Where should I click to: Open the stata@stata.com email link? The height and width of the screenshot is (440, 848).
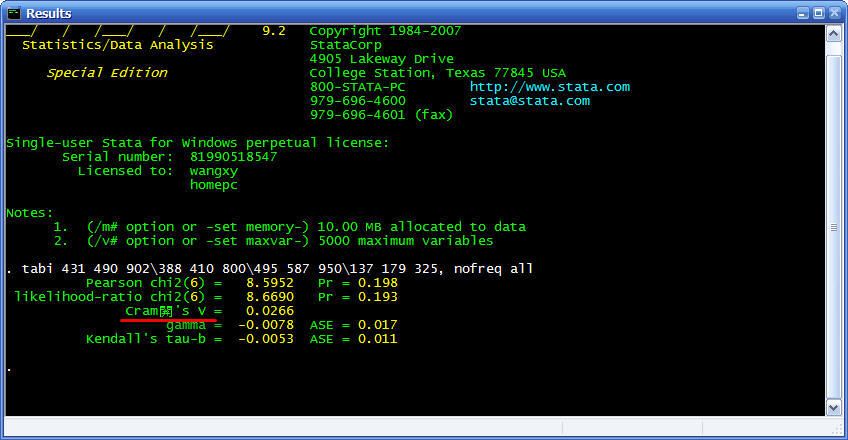[529, 101]
